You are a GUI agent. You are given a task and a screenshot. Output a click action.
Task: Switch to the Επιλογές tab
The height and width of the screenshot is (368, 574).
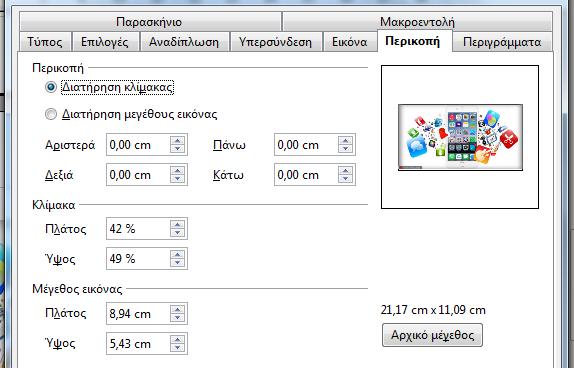tap(105, 42)
